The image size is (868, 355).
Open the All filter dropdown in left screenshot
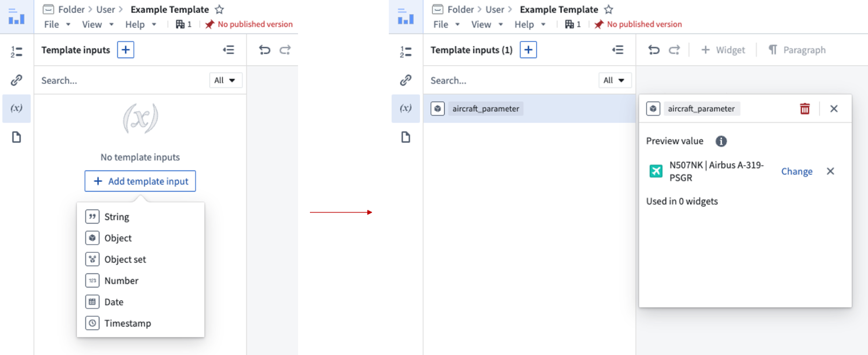(x=225, y=80)
